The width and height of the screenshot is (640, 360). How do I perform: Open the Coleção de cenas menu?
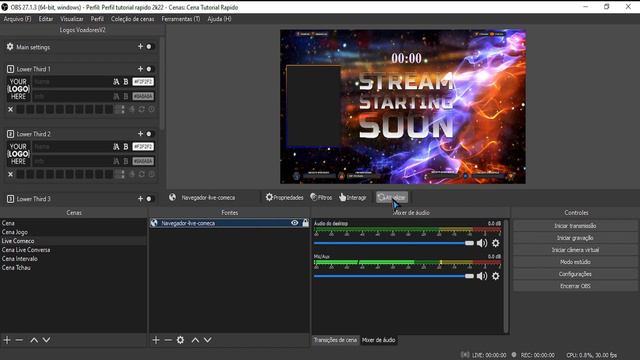[x=133, y=19]
